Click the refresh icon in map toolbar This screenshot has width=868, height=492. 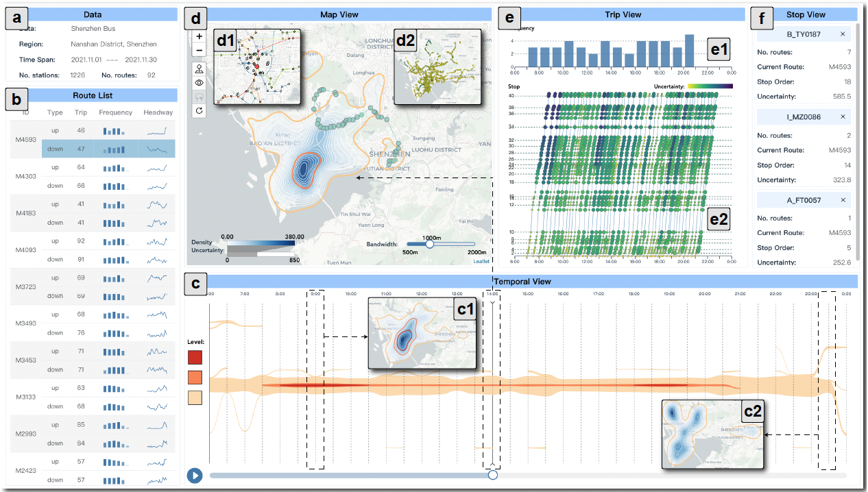click(200, 110)
